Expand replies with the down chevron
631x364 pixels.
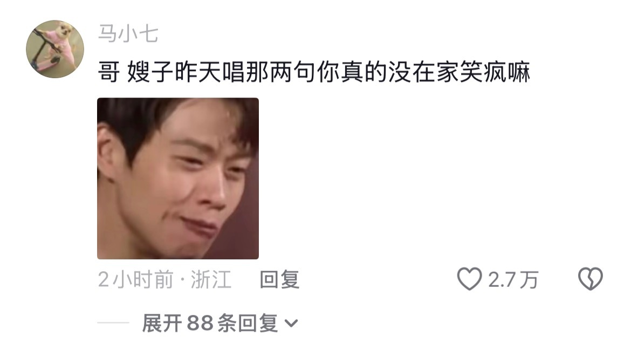tap(291, 323)
